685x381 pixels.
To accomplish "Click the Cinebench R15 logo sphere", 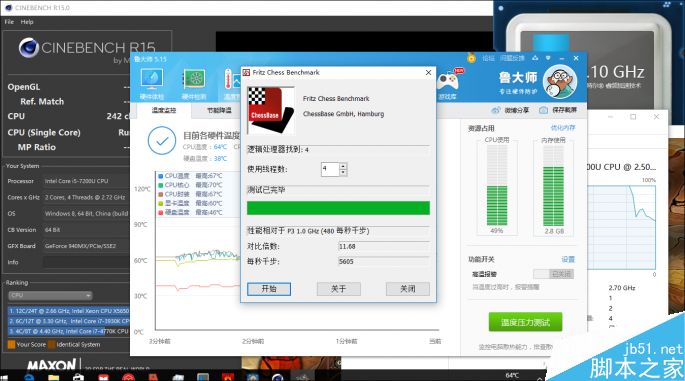I will point(29,48).
